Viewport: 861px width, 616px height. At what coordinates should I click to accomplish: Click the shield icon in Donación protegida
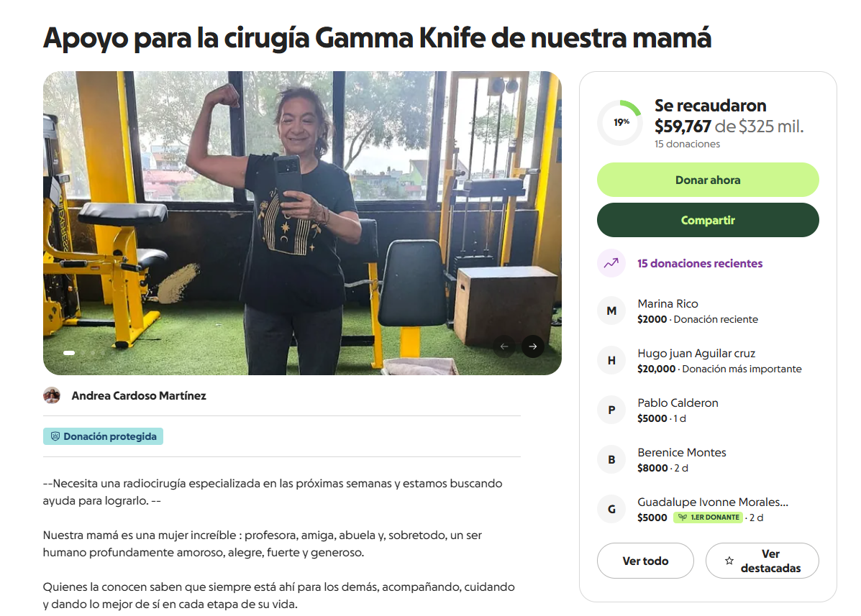coord(55,436)
